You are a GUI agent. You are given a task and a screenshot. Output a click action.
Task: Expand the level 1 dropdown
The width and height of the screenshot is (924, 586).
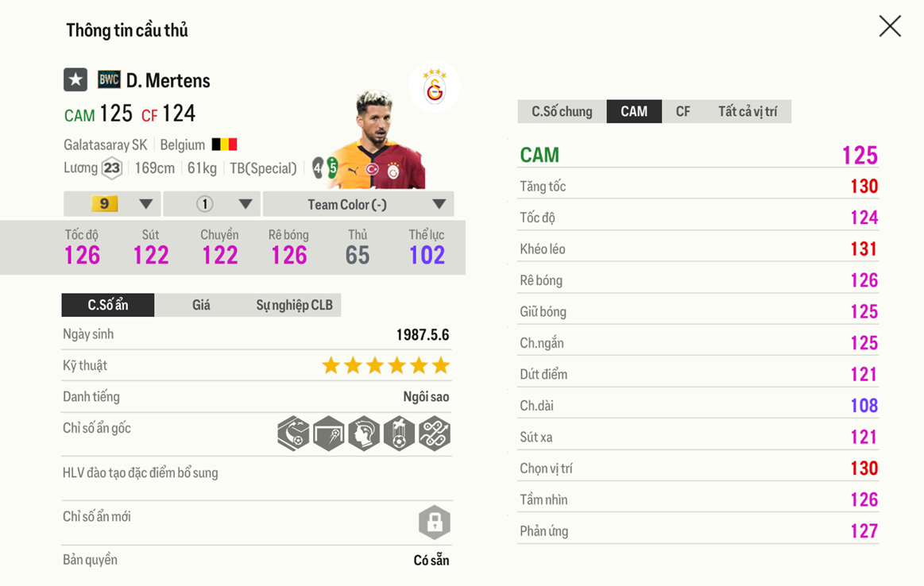pyautogui.click(x=211, y=204)
